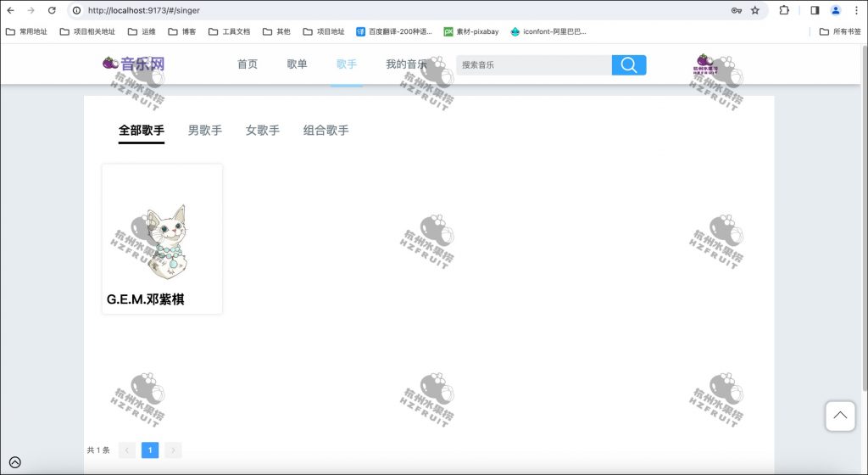The width and height of the screenshot is (868, 475).
Task: Switch to the 组合歌手 tab
Action: point(326,130)
